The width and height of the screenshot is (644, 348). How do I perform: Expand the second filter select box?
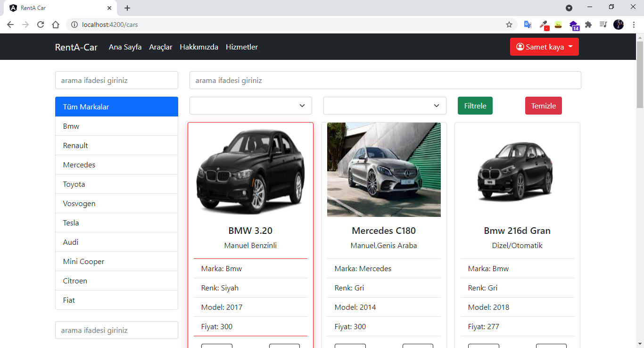point(384,106)
